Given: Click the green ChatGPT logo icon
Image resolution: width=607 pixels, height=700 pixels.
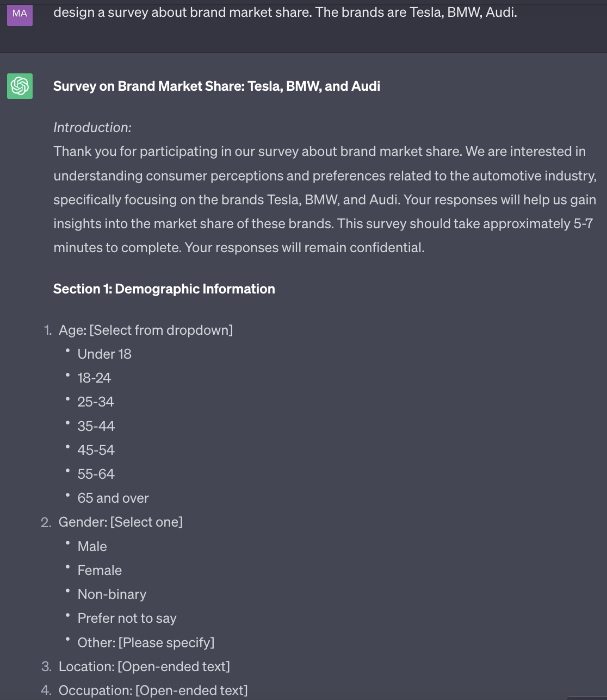Looking at the screenshot, I should click(20, 86).
